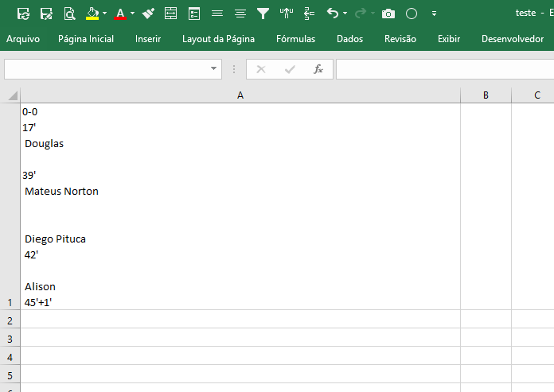Select row 3 header
This screenshot has width=554, height=392.
(x=10, y=339)
